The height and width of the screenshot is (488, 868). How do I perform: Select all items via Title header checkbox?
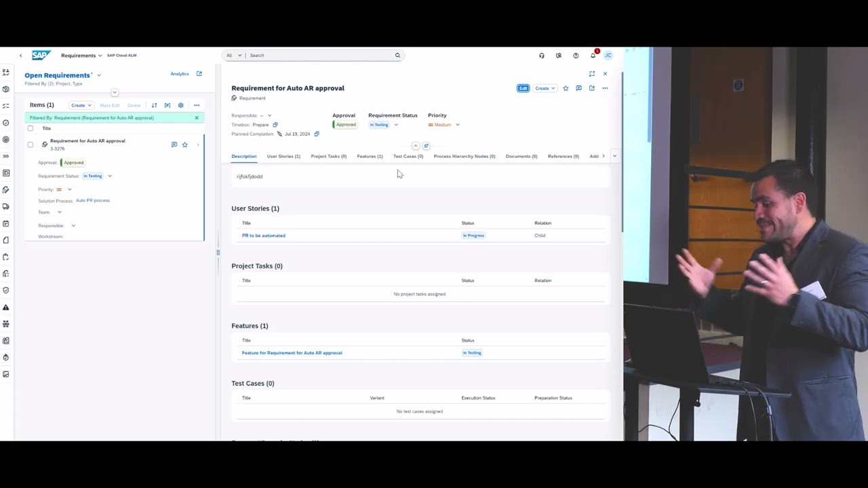30,128
